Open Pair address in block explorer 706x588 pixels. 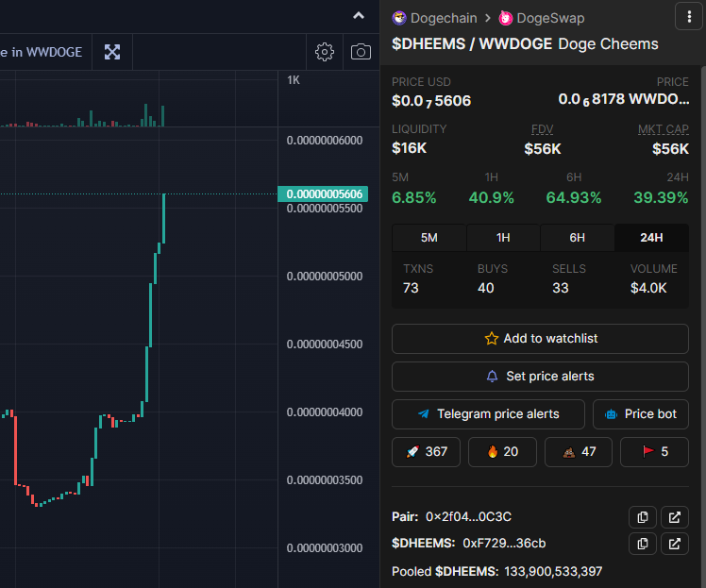click(x=675, y=517)
